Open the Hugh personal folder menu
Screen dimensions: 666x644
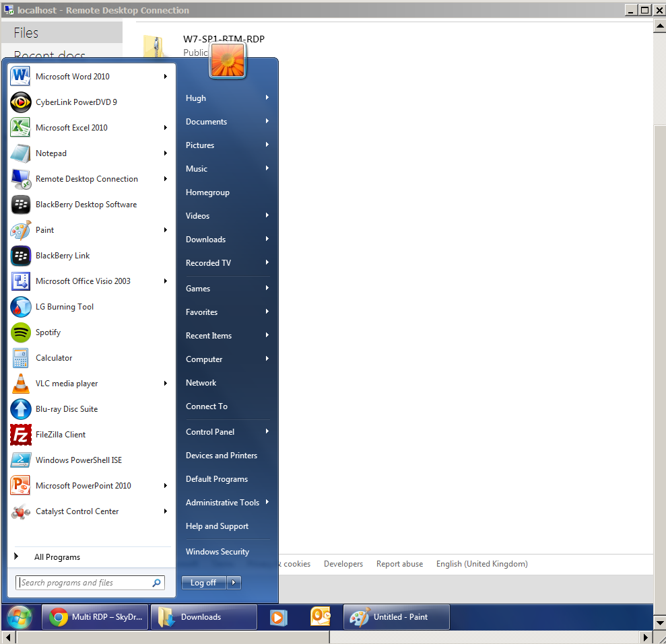[x=228, y=98]
